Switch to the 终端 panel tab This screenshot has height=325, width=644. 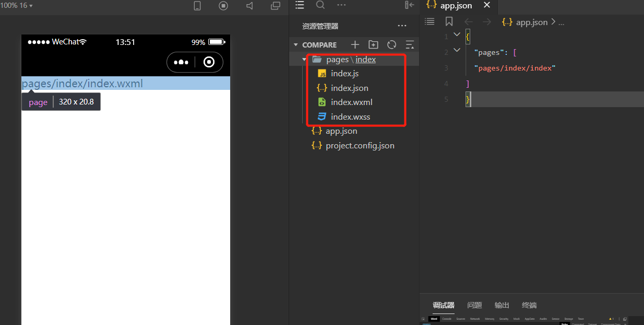coord(529,305)
